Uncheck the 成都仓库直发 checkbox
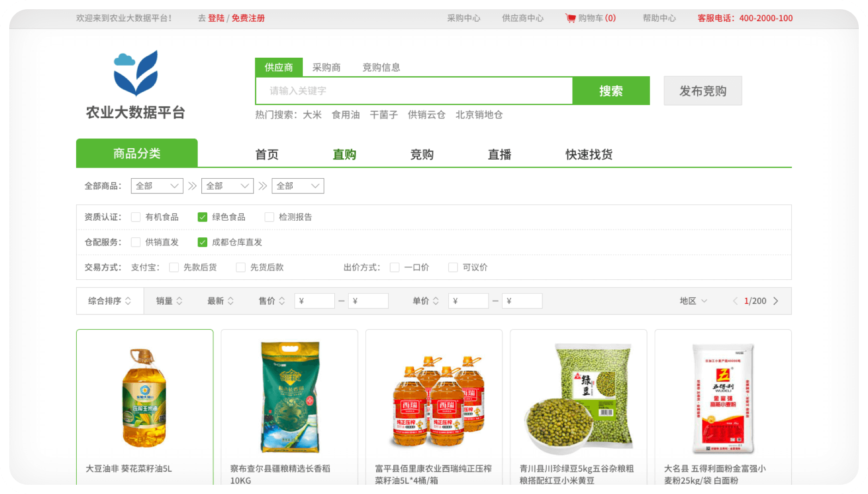Screen dimensions: 868x494 point(202,242)
